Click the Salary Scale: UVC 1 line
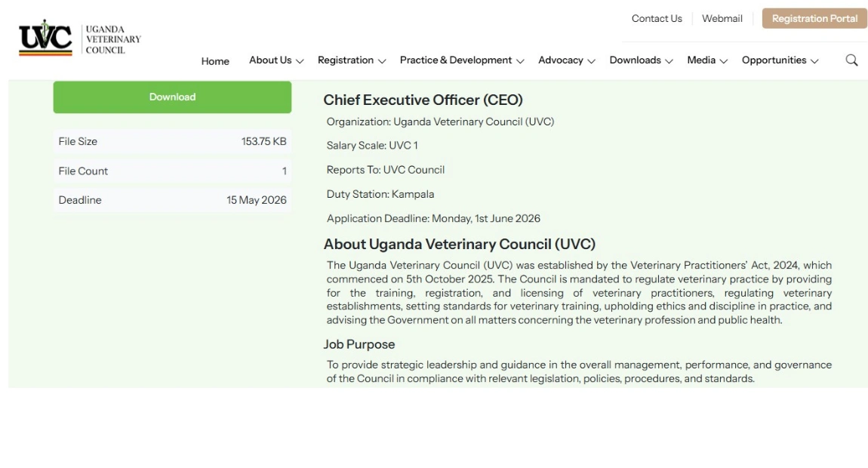Image resolution: width=868 pixels, height=468 pixels. pos(372,146)
